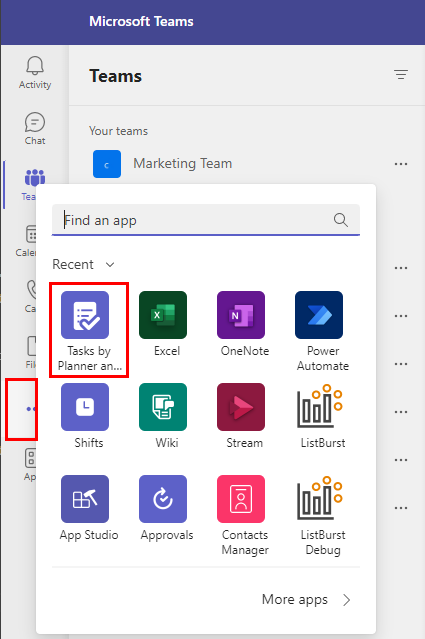Open the ListBurst Debug app
The width and height of the screenshot is (425, 639).
(x=322, y=515)
